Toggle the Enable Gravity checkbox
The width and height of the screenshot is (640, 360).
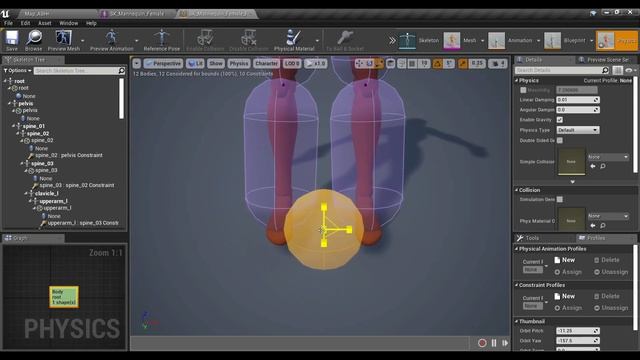[x=560, y=120]
